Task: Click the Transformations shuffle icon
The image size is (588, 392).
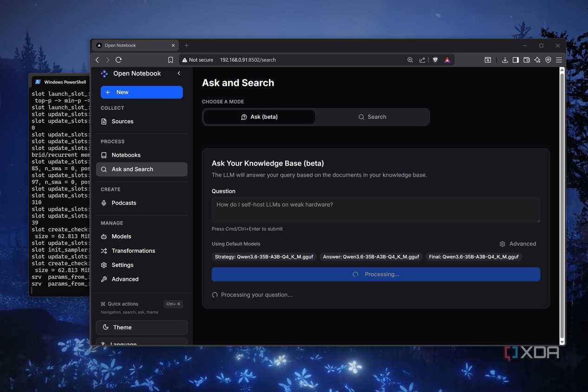Action: click(104, 251)
